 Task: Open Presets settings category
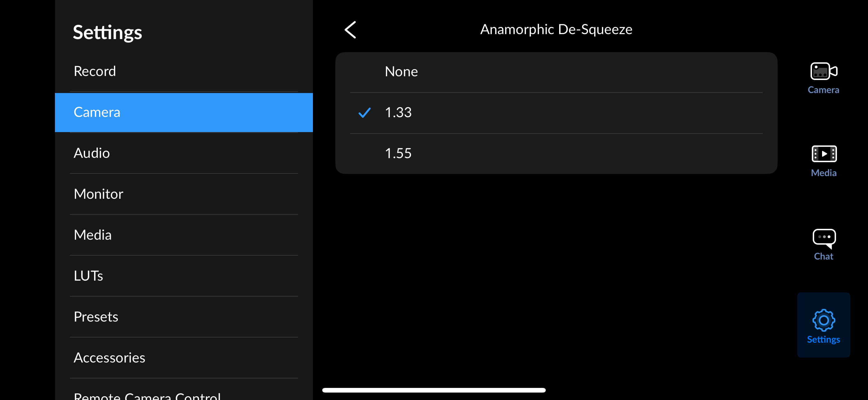coord(184,317)
